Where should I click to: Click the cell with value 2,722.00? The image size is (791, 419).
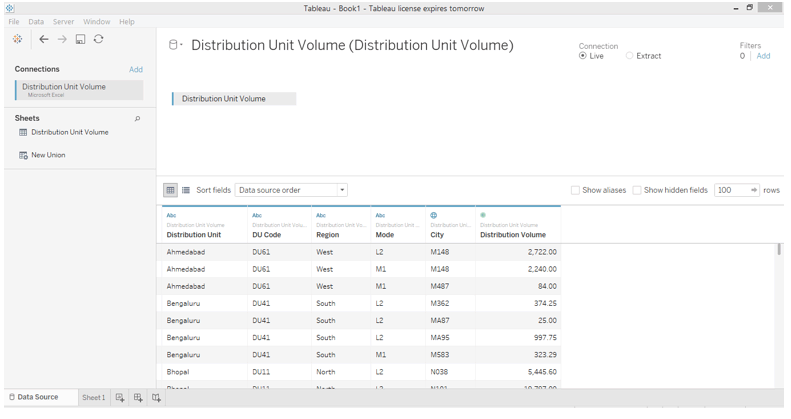pyautogui.click(x=518, y=252)
